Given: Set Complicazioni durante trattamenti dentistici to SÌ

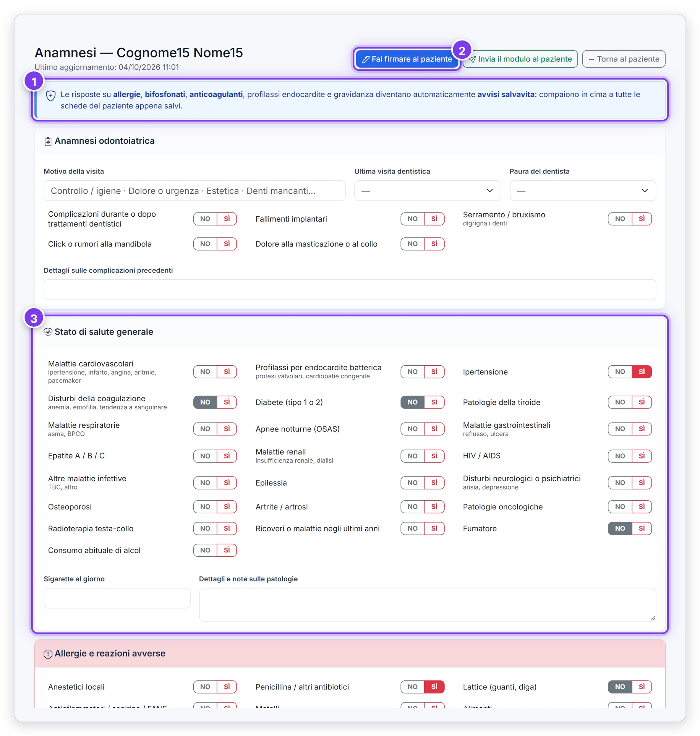Looking at the screenshot, I should pyautogui.click(x=227, y=219).
